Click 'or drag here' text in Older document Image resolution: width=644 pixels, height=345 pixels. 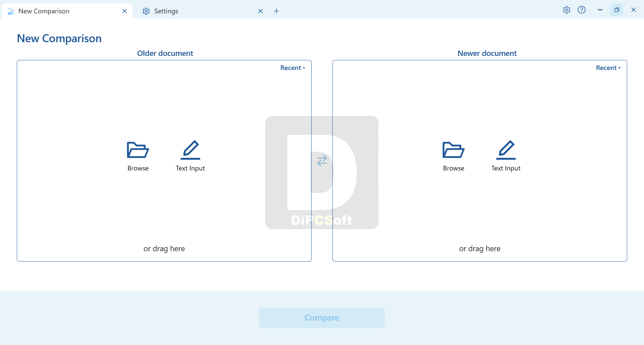pyautogui.click(x=164, y=249)
